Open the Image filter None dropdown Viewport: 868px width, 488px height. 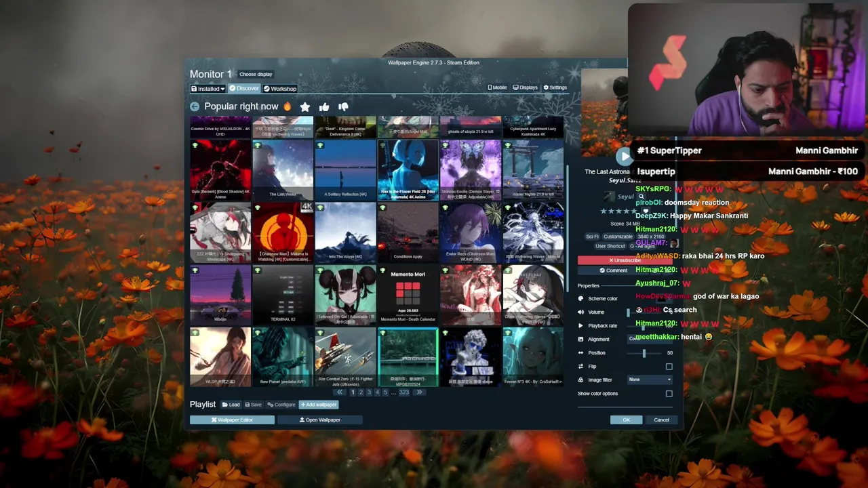[650, 380]
